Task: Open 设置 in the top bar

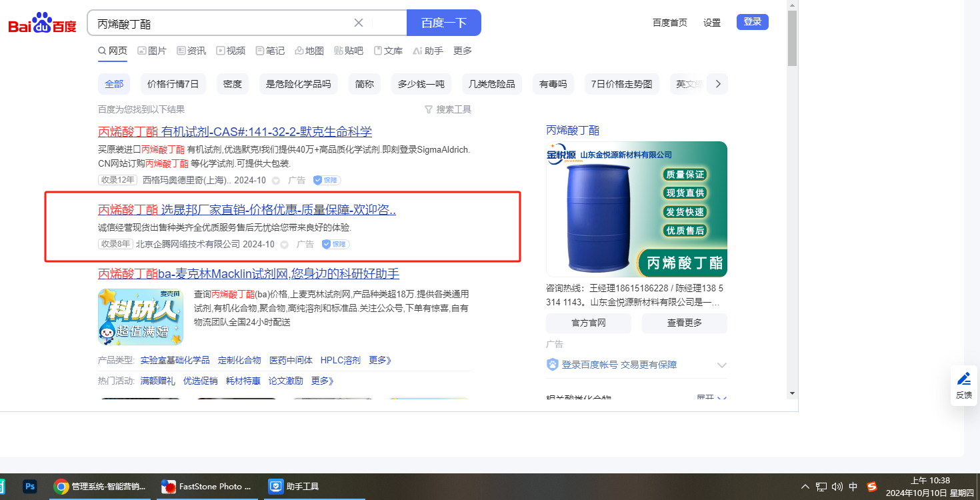Action: point(712,23)
